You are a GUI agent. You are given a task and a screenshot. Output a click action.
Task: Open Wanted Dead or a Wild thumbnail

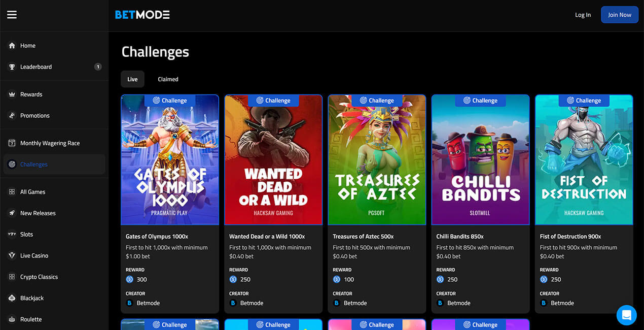click(x=273, y=160)
